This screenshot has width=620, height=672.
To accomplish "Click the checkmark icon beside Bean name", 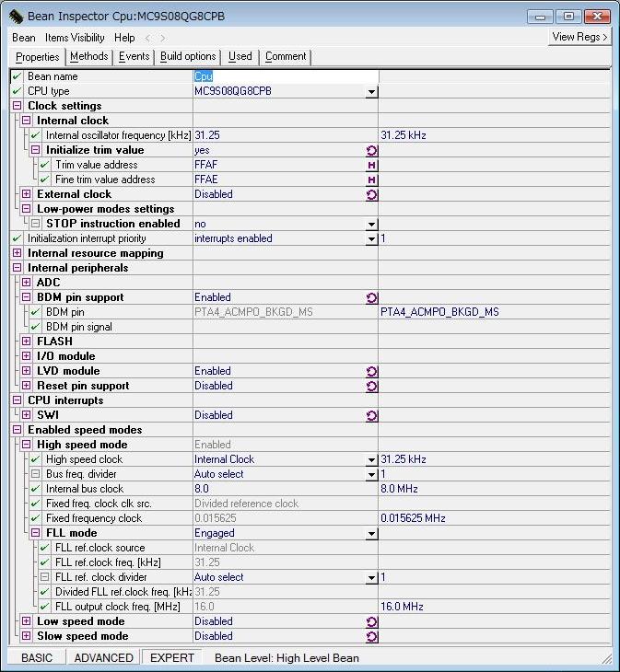I will tap(17, 76).
